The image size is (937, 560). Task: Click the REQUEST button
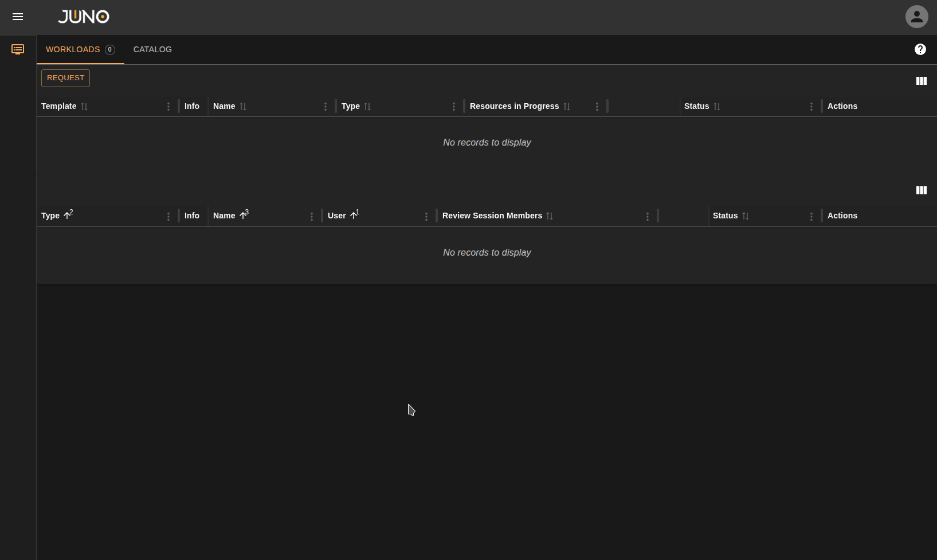65,78
